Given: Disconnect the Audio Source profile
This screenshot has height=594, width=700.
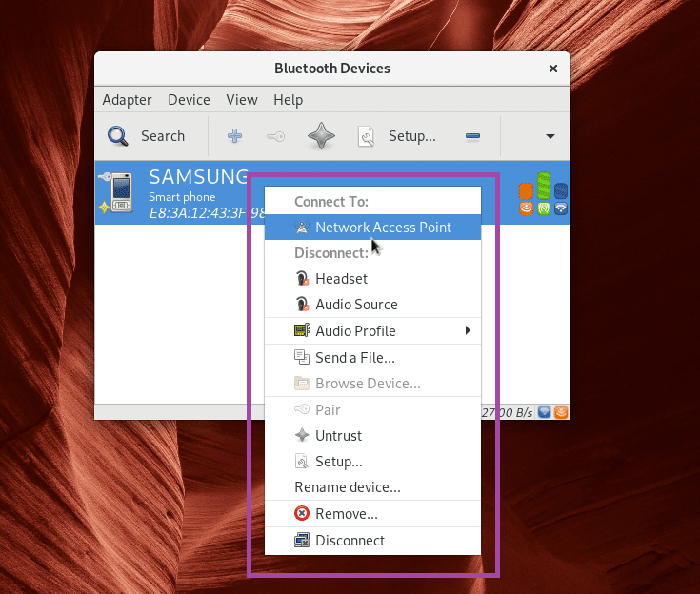Looking at the screenshot, I should tap(372, 305).
